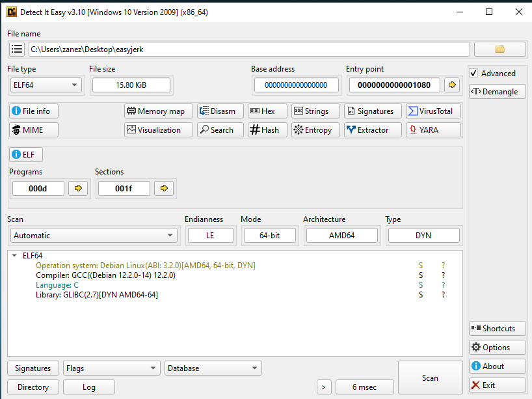Click the Mode value 64-bit
Viewport: 532px width, 399px height.
pos(270,236)
